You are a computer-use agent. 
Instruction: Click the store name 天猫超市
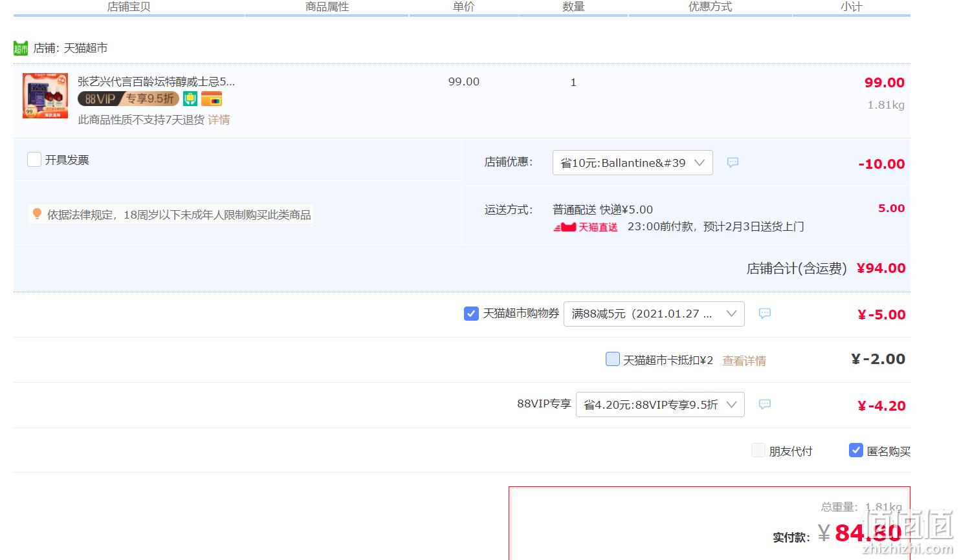pyautogui.click(x=85, y=48)
